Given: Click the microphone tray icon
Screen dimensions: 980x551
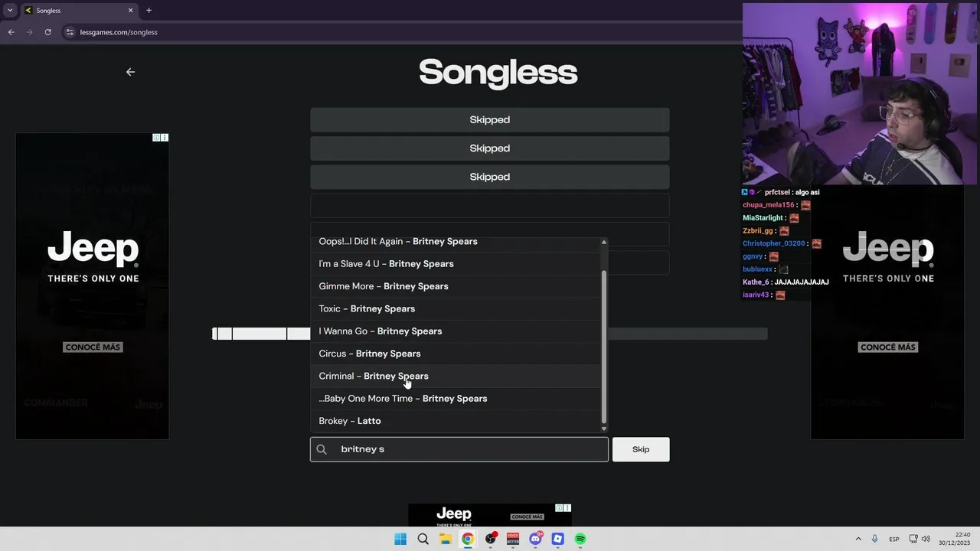Looking at the screenshot, I should 875,540.
